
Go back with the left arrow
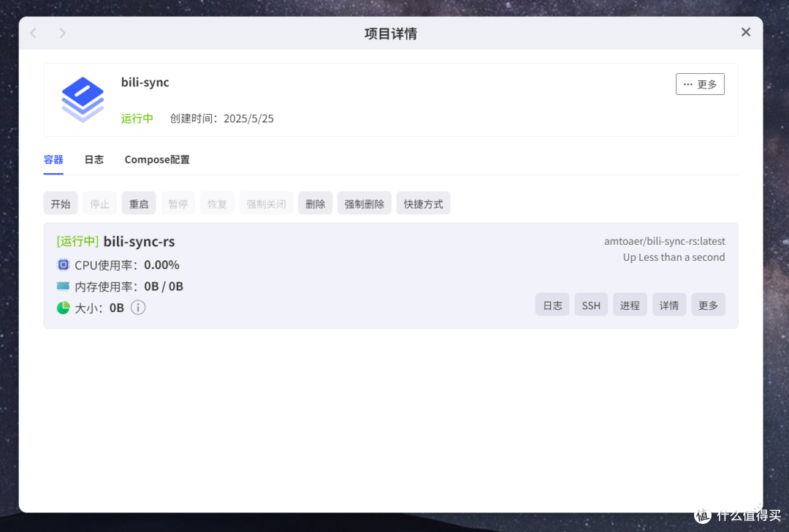34,33
